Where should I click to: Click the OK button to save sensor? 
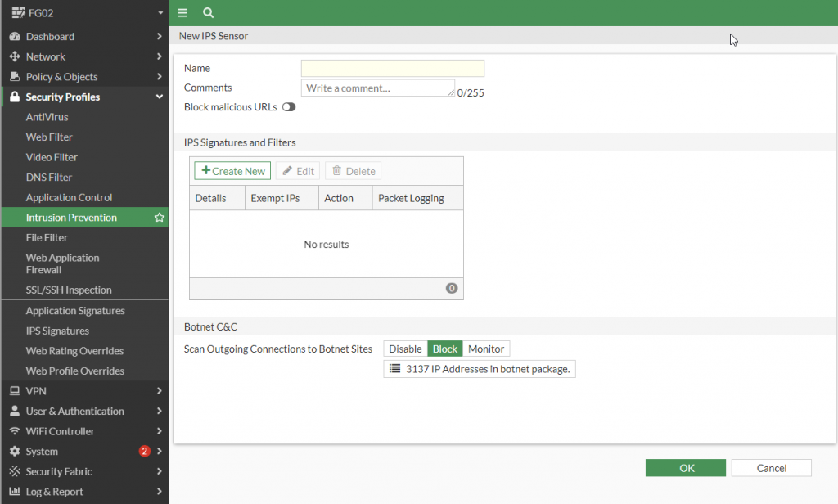pyautogui.click(x=686, y=468)
